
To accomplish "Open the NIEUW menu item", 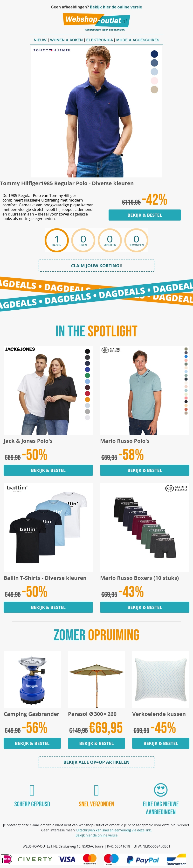I will click(x=40, y=40).
